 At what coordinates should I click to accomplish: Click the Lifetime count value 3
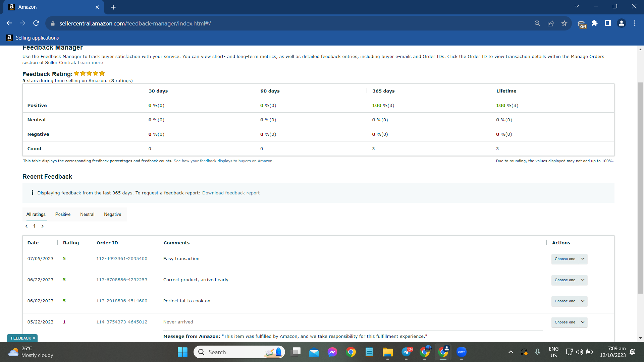(497, 149)
